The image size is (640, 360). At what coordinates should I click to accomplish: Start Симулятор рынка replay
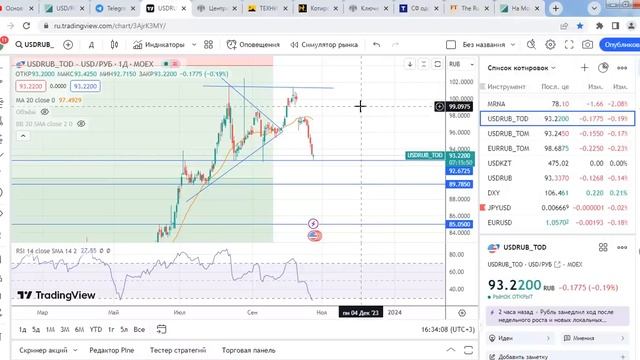click(x=324, y=44)
